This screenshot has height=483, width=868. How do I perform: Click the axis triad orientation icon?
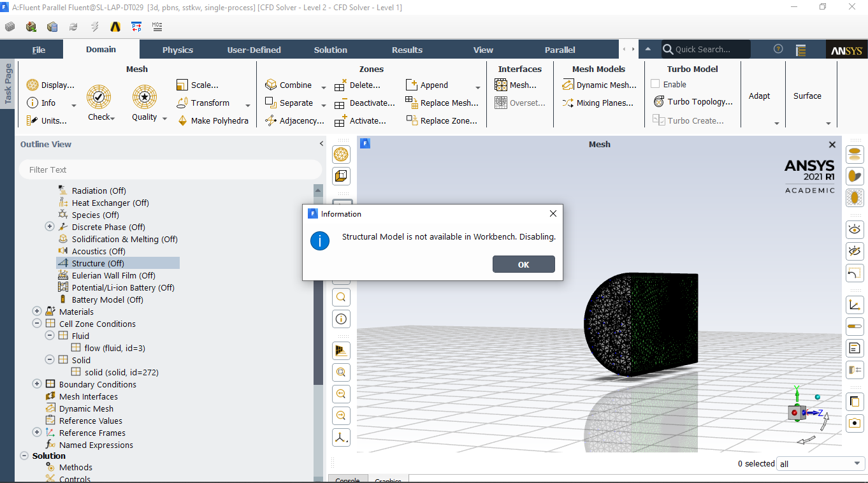342,437
